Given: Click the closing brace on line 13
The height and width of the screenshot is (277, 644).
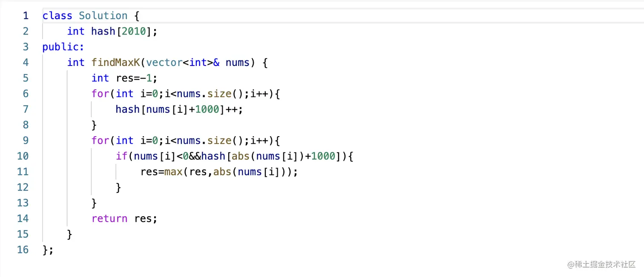Looking at the screenshot, I should coord(94,203).
